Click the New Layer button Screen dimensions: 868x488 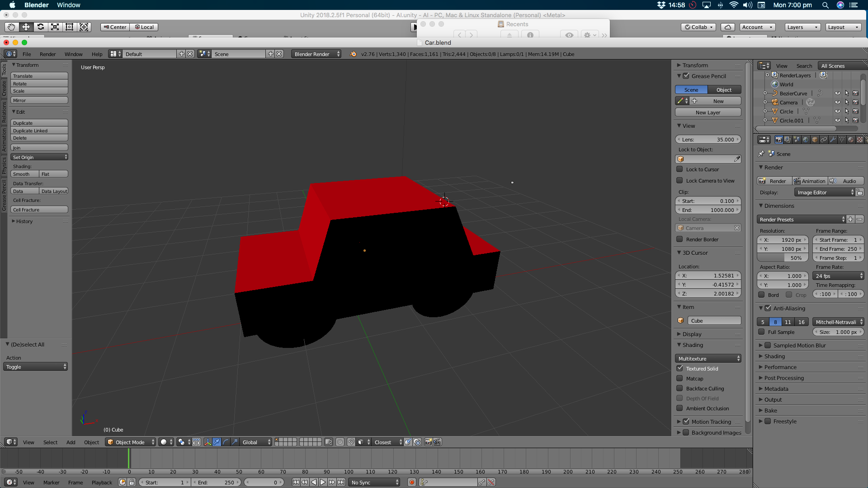click(708, 113)
